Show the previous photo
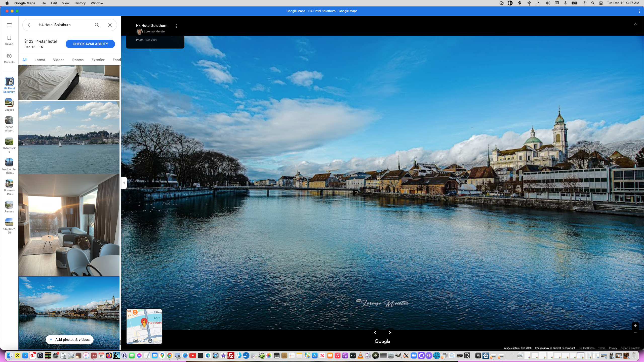 375,333
